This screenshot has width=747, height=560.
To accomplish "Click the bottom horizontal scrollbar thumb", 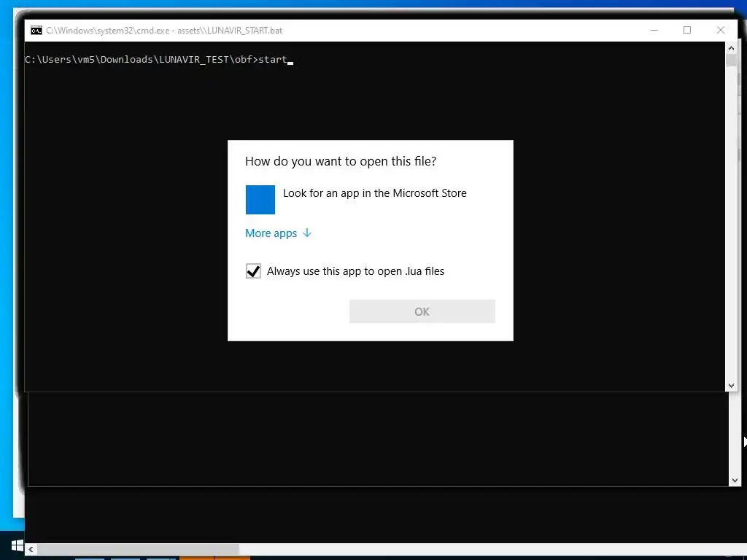I will (x=138, y=549).
